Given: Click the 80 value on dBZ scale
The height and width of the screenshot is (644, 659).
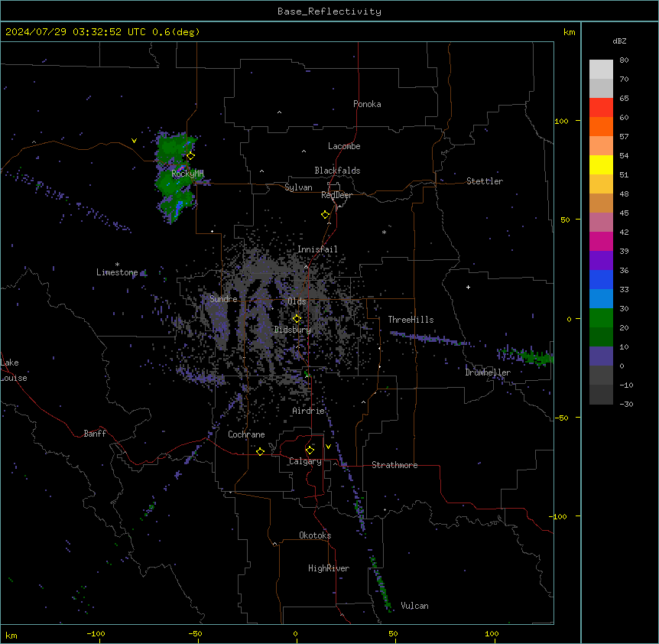Looking at the screenshot, I should (x=624, y=60).
